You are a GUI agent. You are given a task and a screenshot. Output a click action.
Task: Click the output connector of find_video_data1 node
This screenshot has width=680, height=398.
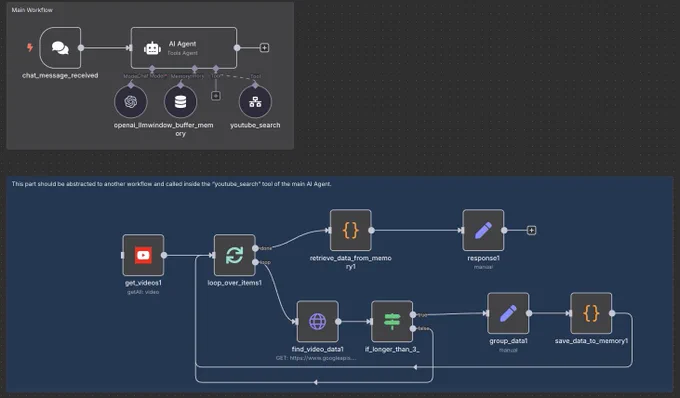click(x=338, y=321)
